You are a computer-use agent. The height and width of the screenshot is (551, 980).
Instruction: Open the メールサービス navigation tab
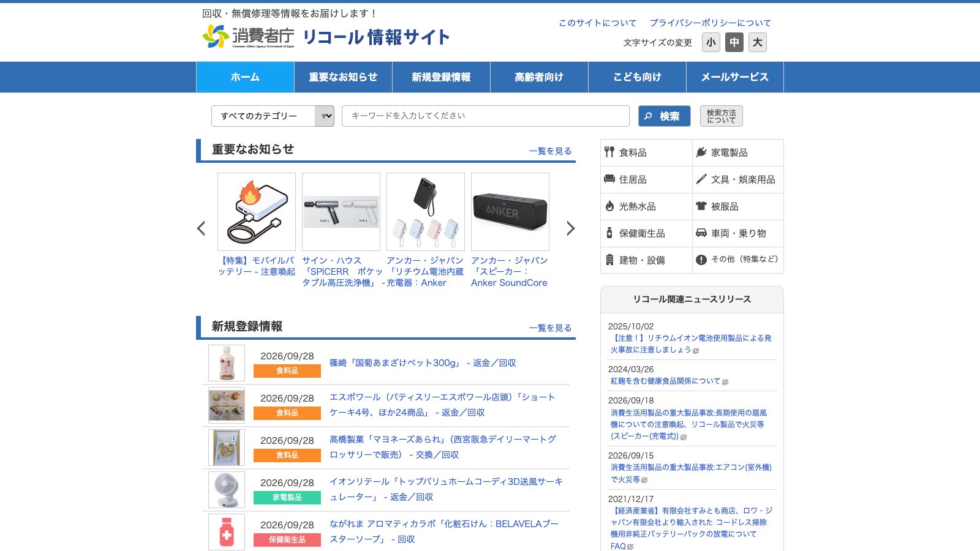click(x=735, y=77)
